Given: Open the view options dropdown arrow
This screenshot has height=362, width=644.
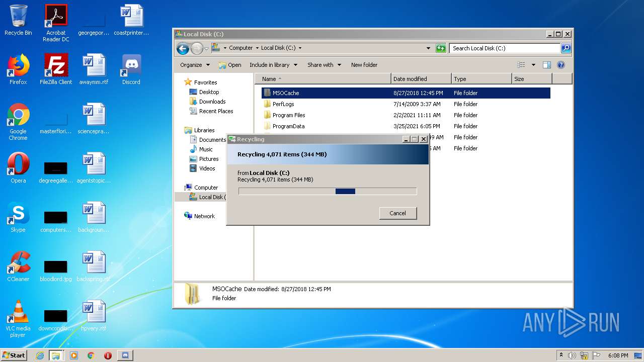Looking at the screenshot, I should (533, 65).
